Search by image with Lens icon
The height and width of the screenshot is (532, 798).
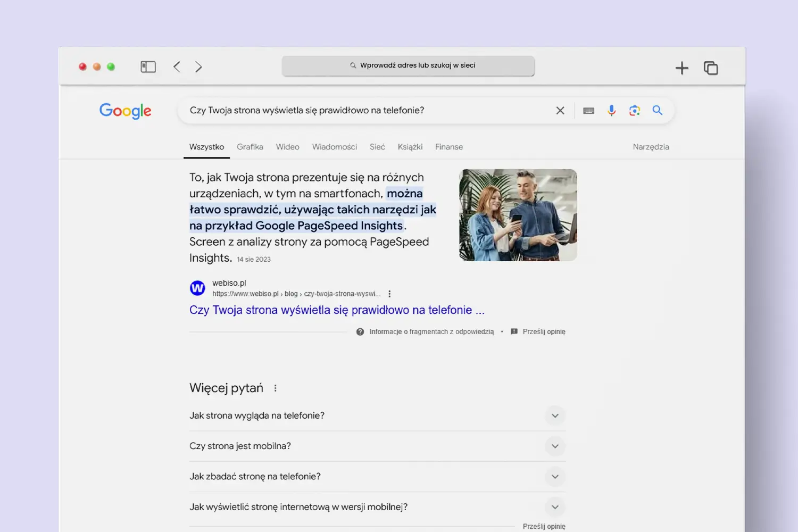pos(634,110)
